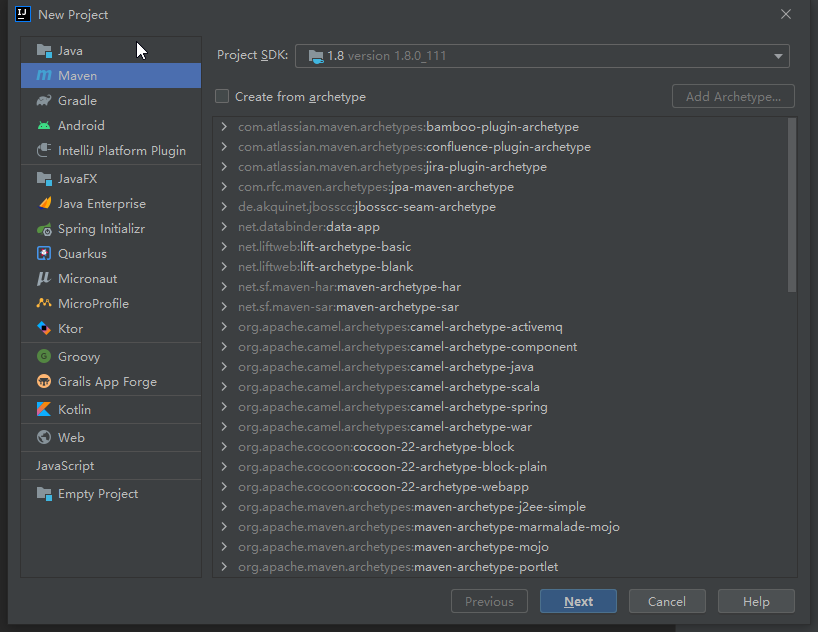Click the Gradle elephant icon
This screenshot has width=818, height=632.
[x=44, y=101]
